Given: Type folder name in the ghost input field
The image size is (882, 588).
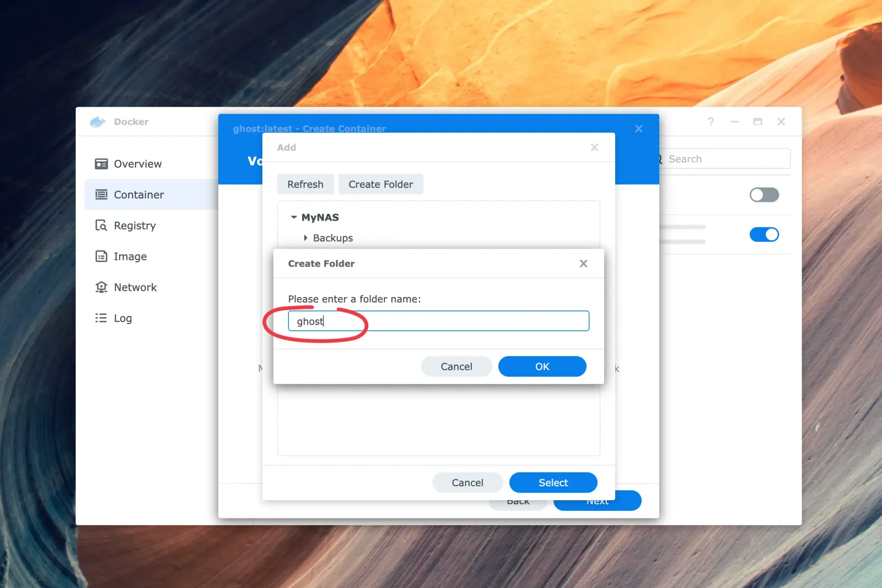Looking at the screenshot, I should point(437,321).
